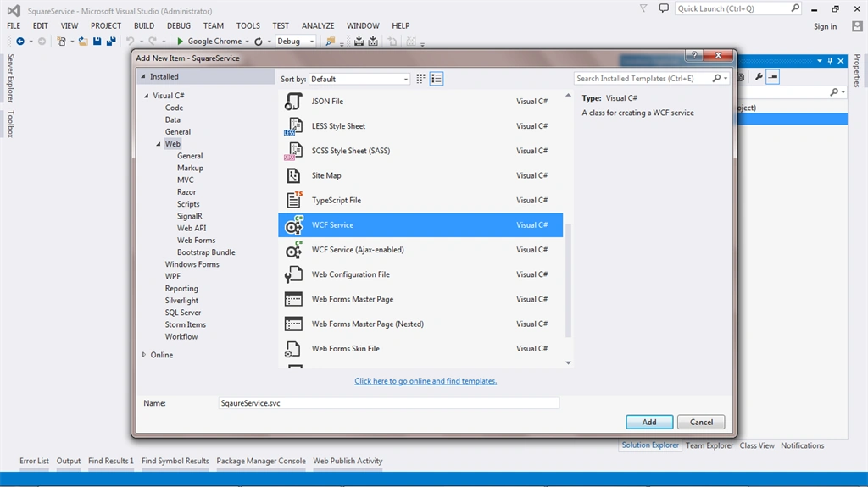Click the feedback speech bubble icon
The image size is (868, 487).
(x=664, y=8)
